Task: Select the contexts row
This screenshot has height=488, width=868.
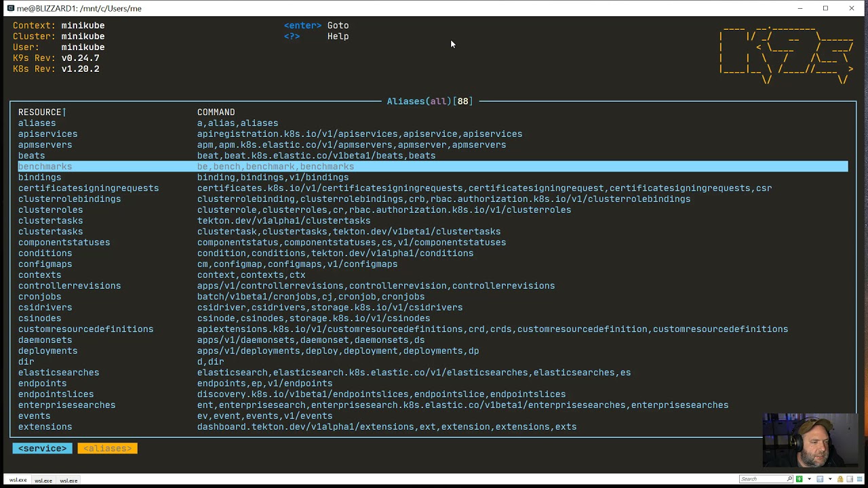Action: pyautogui.click(x=433, y=274)
